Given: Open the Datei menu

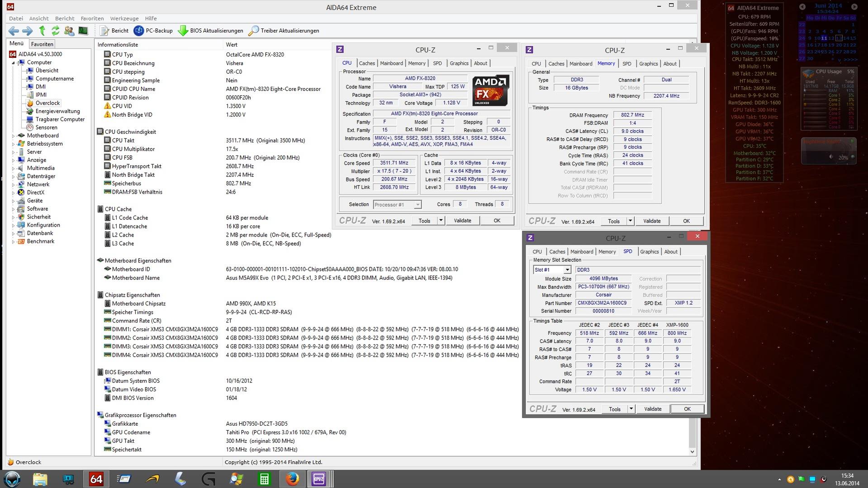Looking at the screenshot, I should [16, 19].
